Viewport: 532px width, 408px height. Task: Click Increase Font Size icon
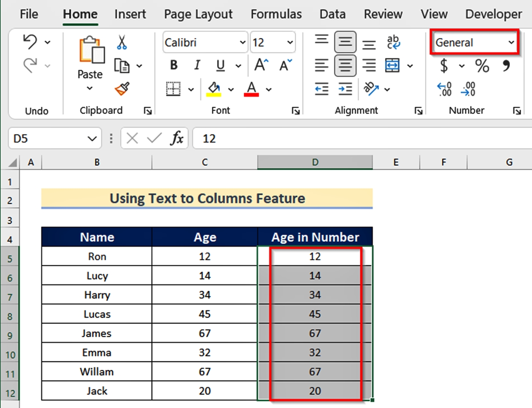coord(261,66)
